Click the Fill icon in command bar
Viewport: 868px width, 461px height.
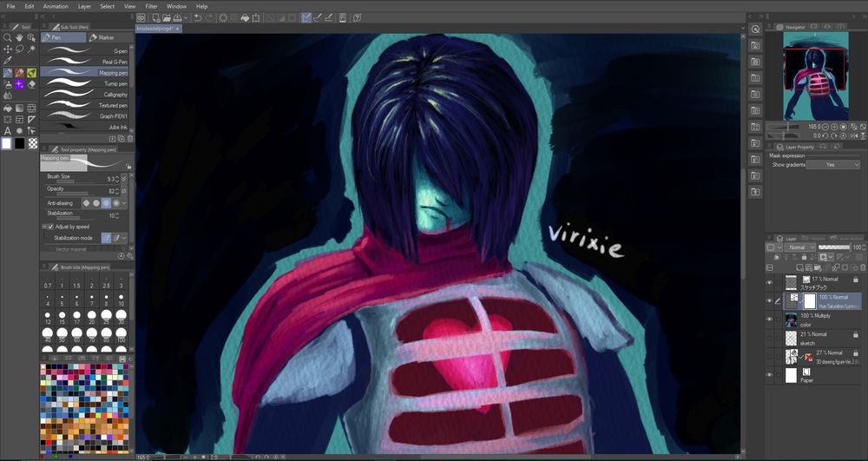[246, 18]
